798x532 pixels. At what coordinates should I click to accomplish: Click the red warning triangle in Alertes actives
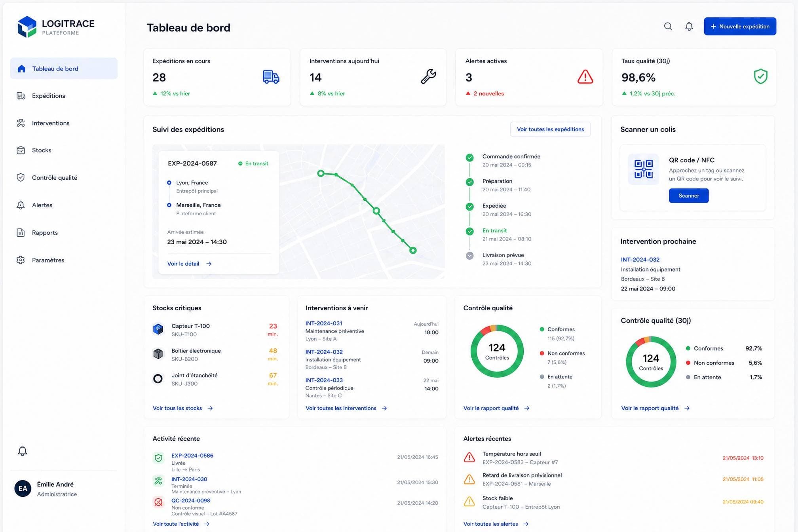point(585,77)
